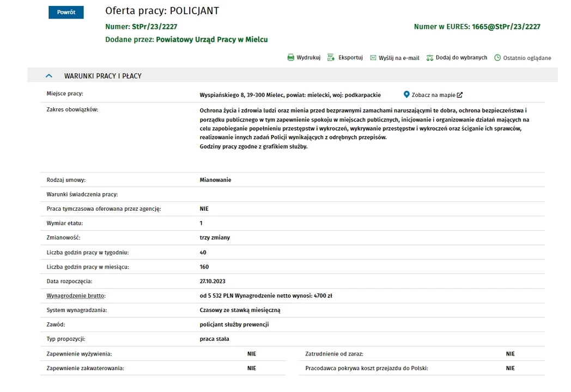Click the contract type value Mianowanie
This screenshot has width=571, height=392.
215,180
